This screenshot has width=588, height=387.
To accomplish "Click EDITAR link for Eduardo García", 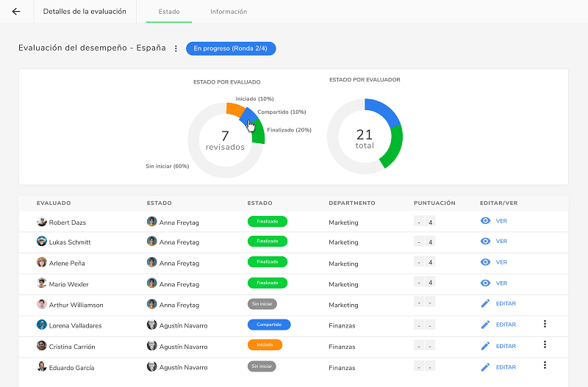I will click(x=506, y=367).
